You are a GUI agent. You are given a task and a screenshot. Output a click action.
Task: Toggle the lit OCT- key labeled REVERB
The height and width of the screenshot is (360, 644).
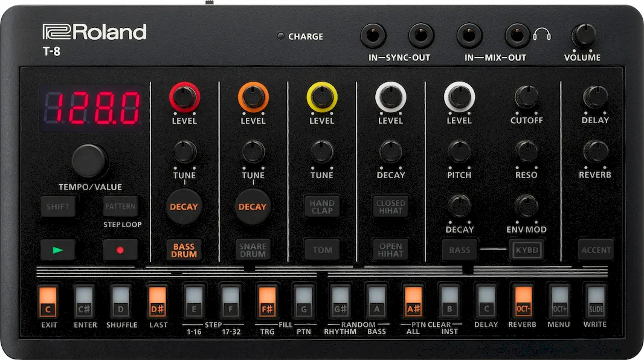click(523, 301)
